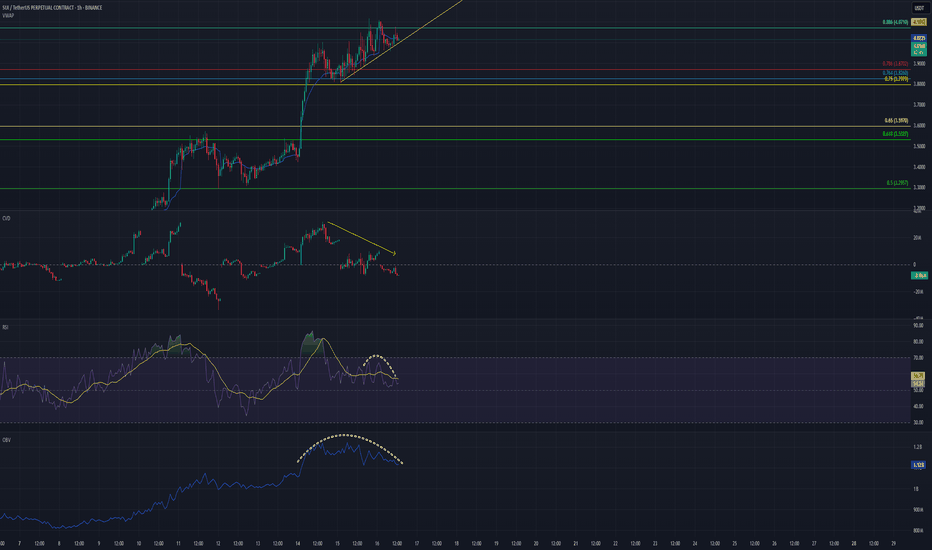Viewport: 932px width, 550px height.
Task: Click the green last-price tag on price axis
Action: [x=919, y=49]
